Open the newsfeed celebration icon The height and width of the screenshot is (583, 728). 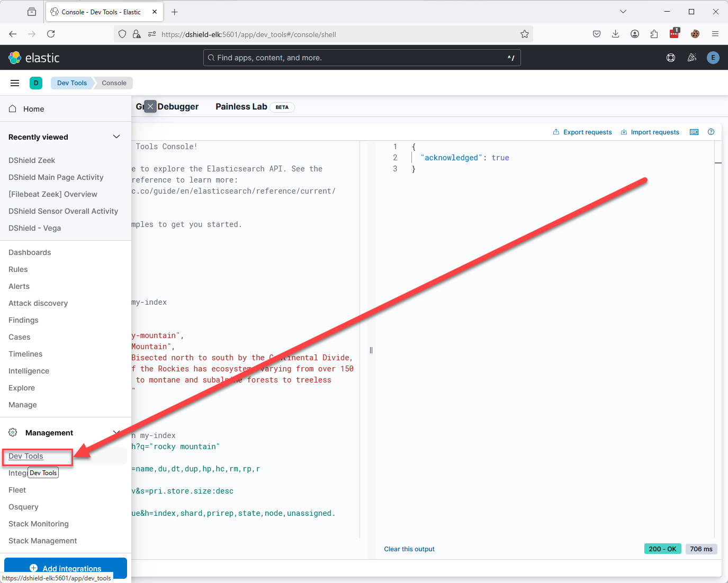(x=692, y=58)
